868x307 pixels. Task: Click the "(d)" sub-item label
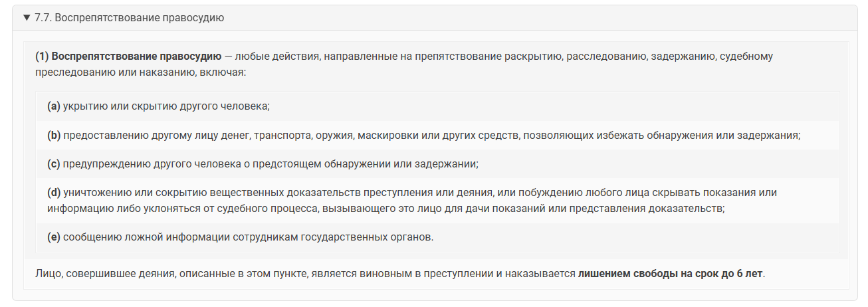coord(54,193)
